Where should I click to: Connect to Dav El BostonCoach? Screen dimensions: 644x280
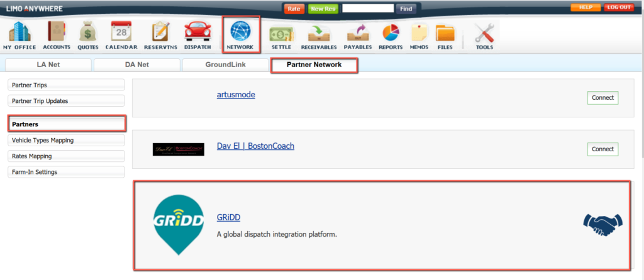click(602, 149)
